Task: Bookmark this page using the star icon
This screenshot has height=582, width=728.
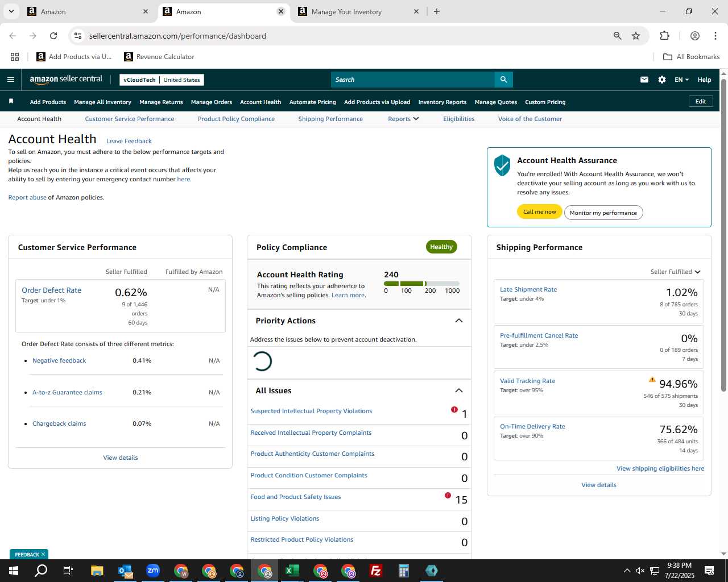Action: [x=636, y=36]
